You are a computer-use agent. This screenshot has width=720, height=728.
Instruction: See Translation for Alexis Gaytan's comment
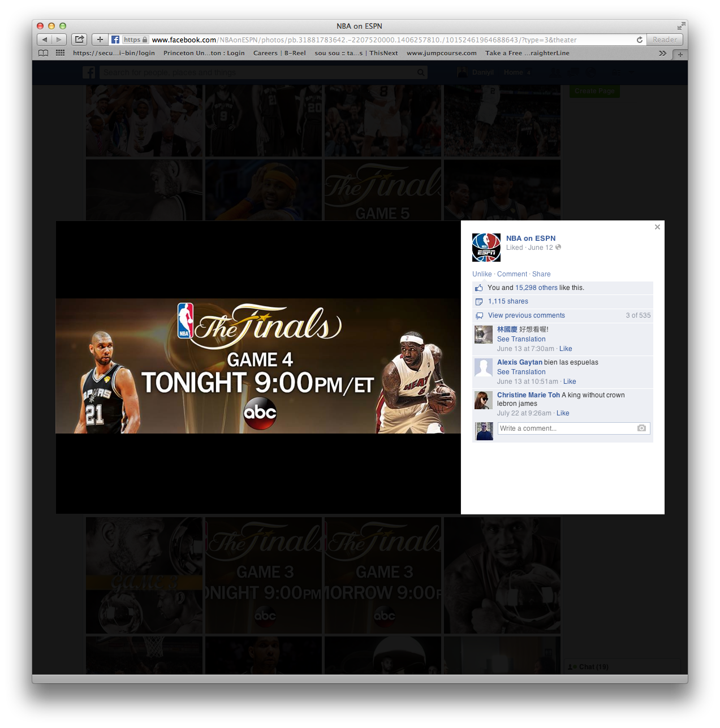pyautogui.click(x=521, y=372)
